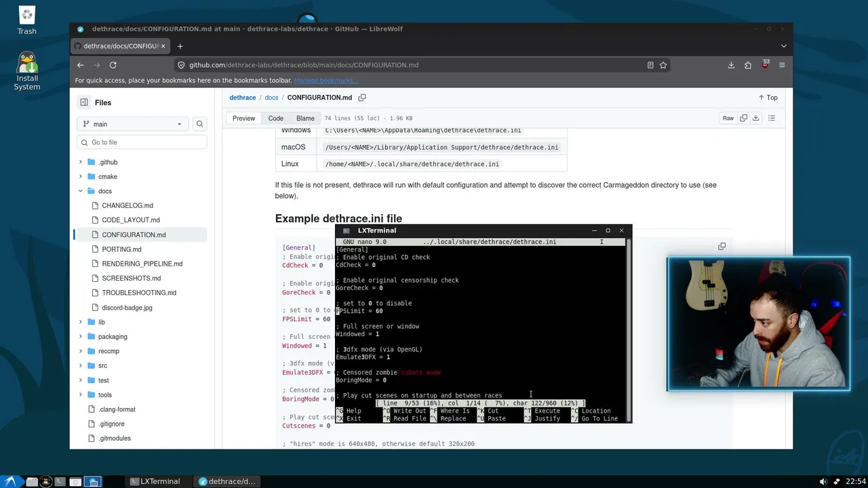
Task: Open the uBlock Origin shield icon
Action: tap(765, 65)
